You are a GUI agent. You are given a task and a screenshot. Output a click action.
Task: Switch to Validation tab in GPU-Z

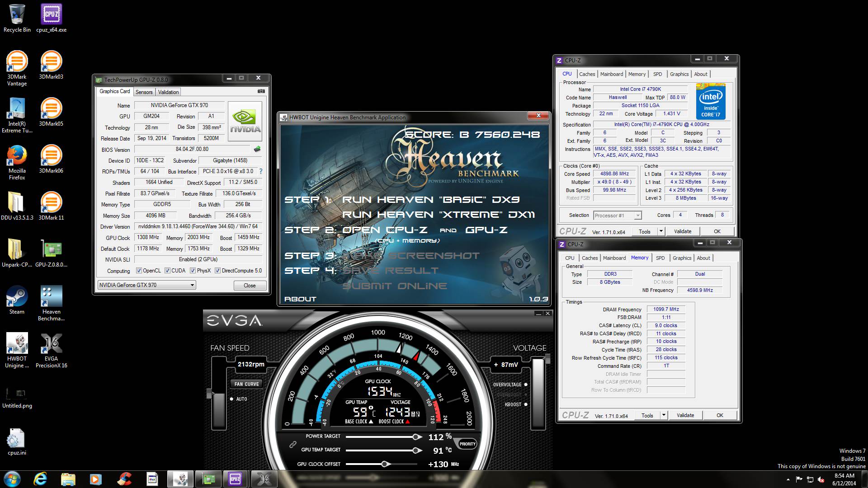pyautogui.click(x=168, y=92)
